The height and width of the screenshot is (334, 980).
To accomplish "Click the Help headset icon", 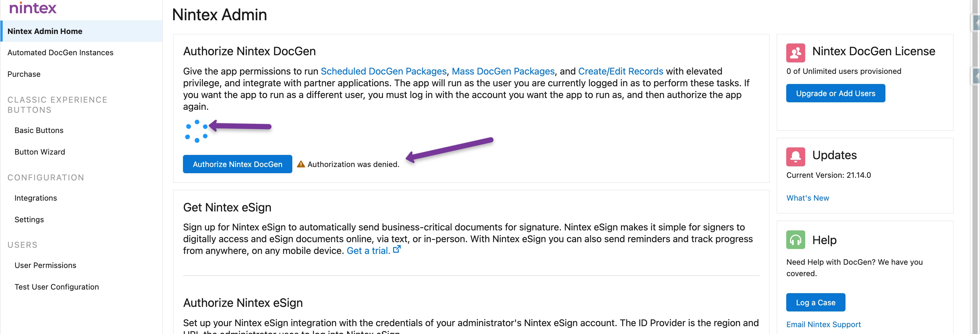I will click(795, 240).
